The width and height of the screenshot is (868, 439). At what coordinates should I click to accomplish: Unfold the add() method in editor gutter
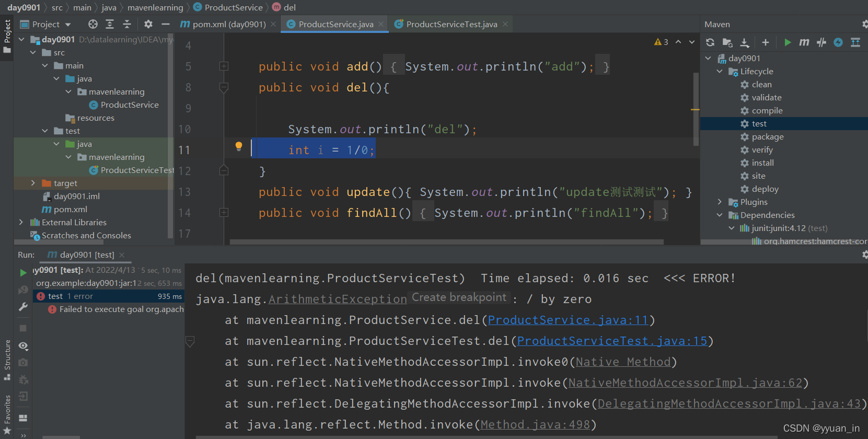point(224,66)
